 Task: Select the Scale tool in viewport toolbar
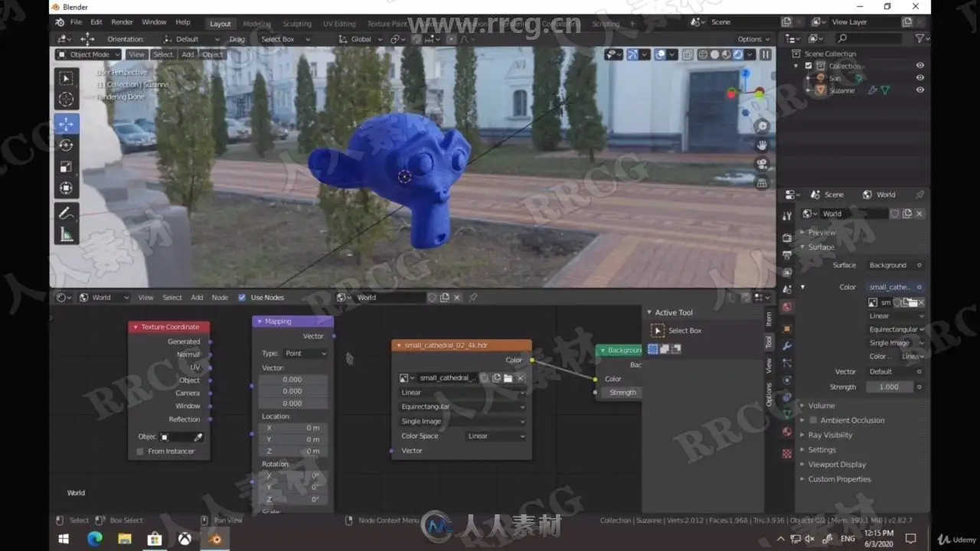coord(67,166)
